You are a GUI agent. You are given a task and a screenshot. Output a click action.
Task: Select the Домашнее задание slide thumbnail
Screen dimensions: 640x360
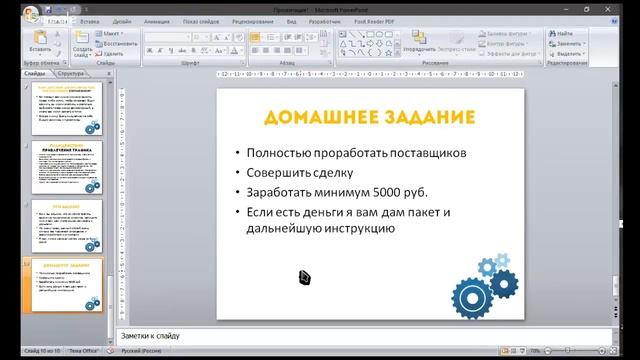(x=67, y=285)
